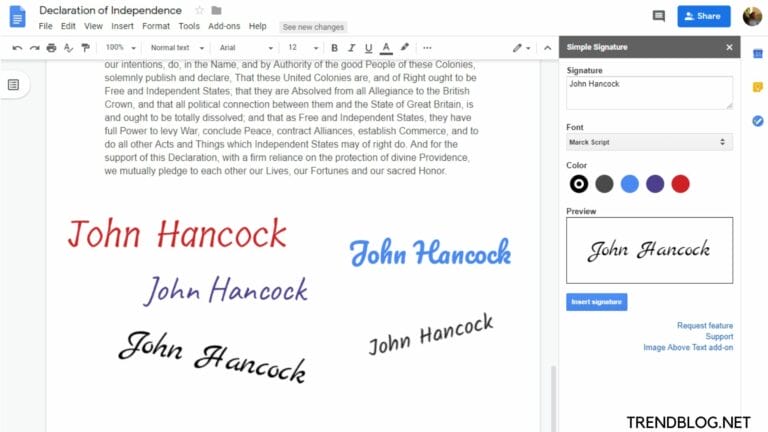Image resolution: width=768 pixels, height=432 pixels.
Task: Open the Insert menu
Action: [x=122, y=26]
